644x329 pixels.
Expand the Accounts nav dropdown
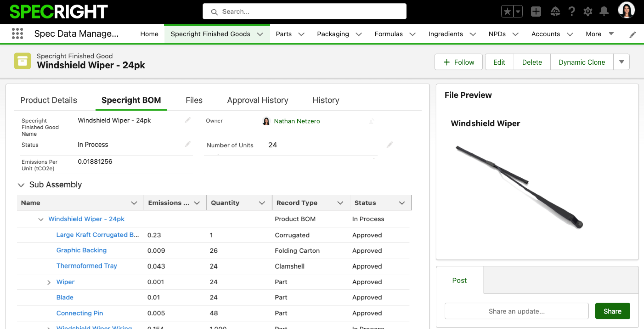tap(570, 34)
